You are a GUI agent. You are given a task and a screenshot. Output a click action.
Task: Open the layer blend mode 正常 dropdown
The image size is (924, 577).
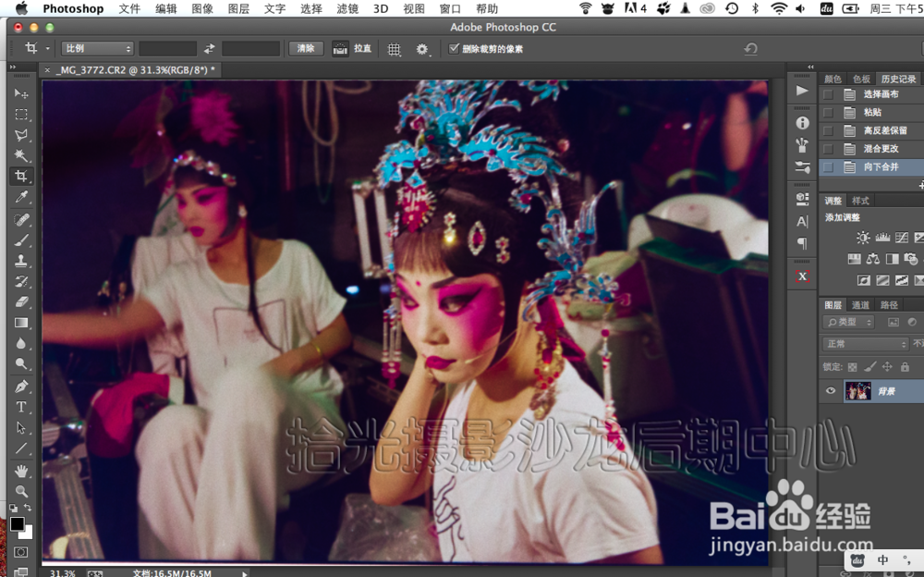tap(865, 343)
